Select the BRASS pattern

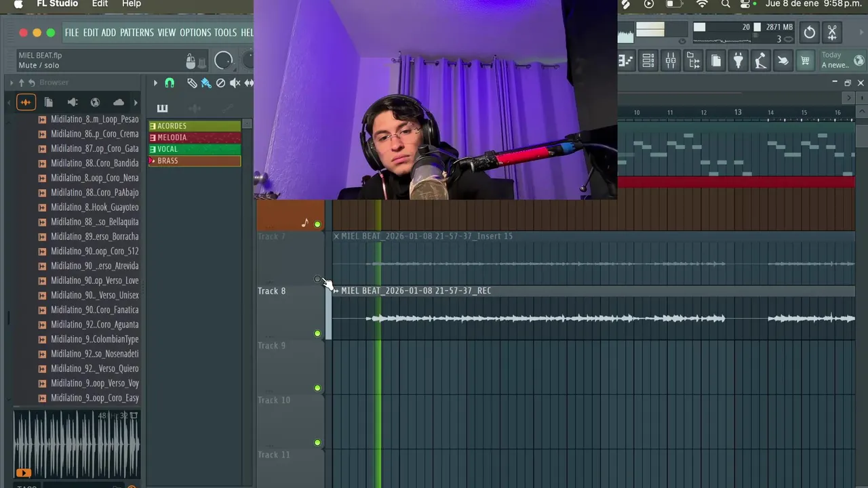pyautogui.click(x=195, y=161)
